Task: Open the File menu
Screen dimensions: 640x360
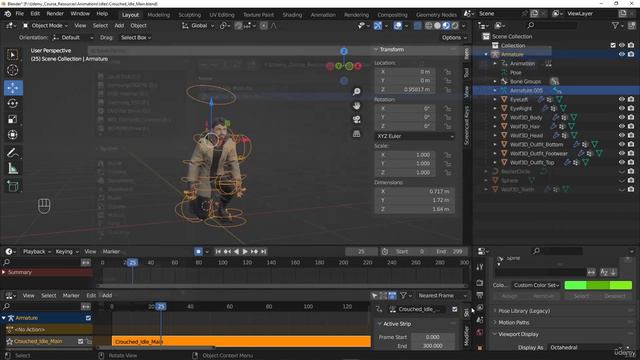Action: [x=20, y=13]
